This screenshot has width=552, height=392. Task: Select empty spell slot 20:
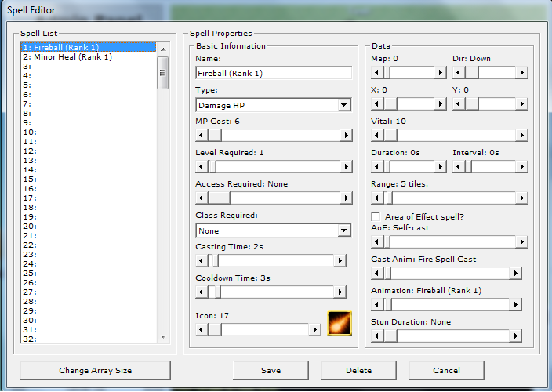pyautogui.click(x=89, y=226)
